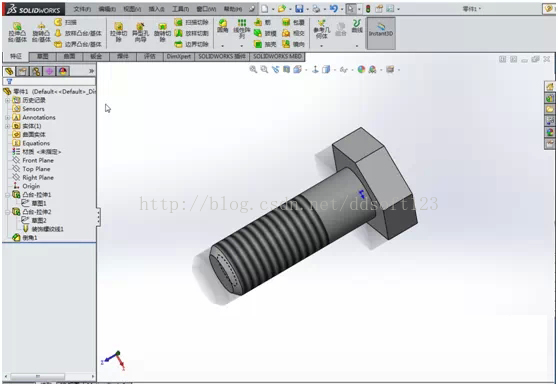Select the Linear Pattern (线性阵列) tool

[242, 28]
